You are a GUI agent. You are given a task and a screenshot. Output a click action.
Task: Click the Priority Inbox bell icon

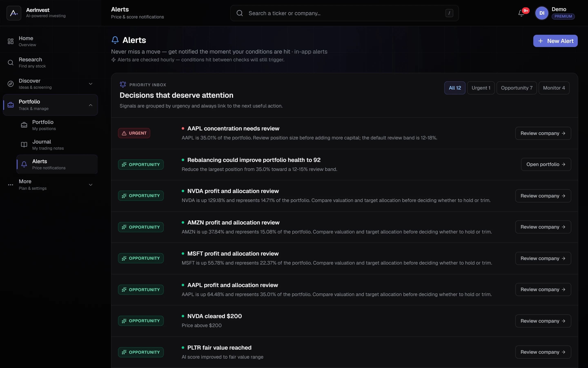pyautogui.click(x=123, y=84)
